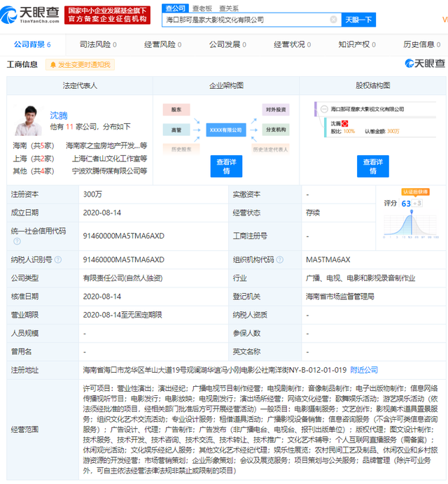The width and height of the screenshot is (448, 484).
Task: Click the 天眼查 watermark logo on the right
Action: [x=424, y=64]
